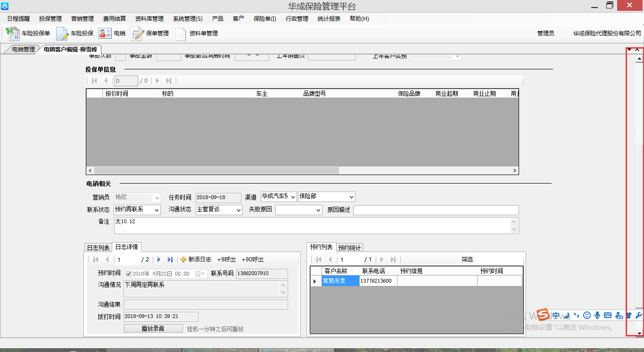The width and height of the screenshot is (644, 352).
Task: Click the Sogou input microphone icon
Action: 597,315
